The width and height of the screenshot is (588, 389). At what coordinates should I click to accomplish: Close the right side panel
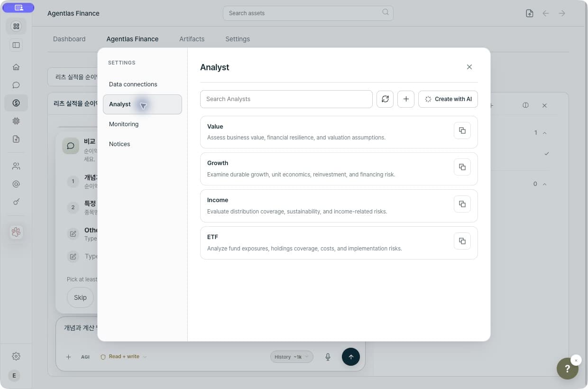pyautogui.click(x=544, y=105)
